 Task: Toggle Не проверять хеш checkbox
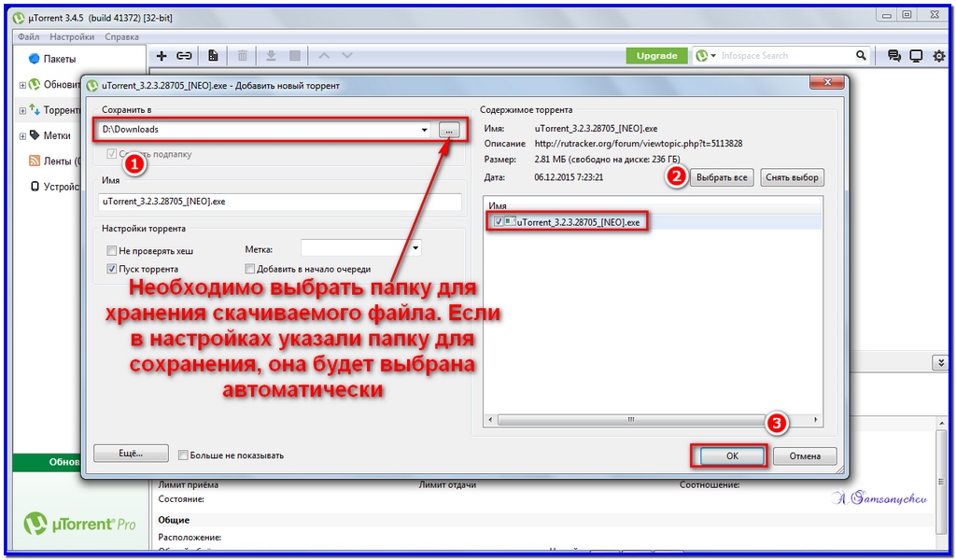[x=112, y=250]
